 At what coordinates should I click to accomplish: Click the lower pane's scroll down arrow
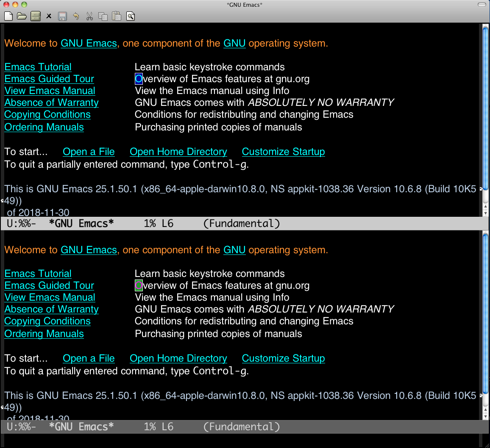(485, 417)
